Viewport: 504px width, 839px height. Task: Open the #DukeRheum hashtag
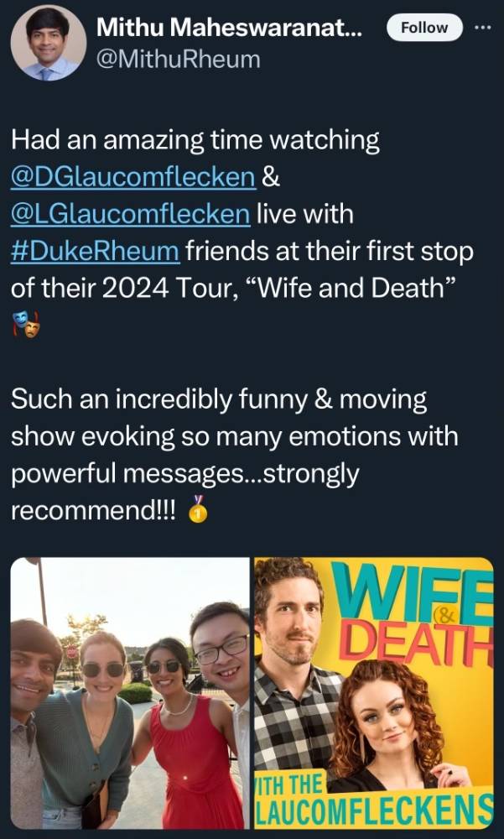coord(96,252)
